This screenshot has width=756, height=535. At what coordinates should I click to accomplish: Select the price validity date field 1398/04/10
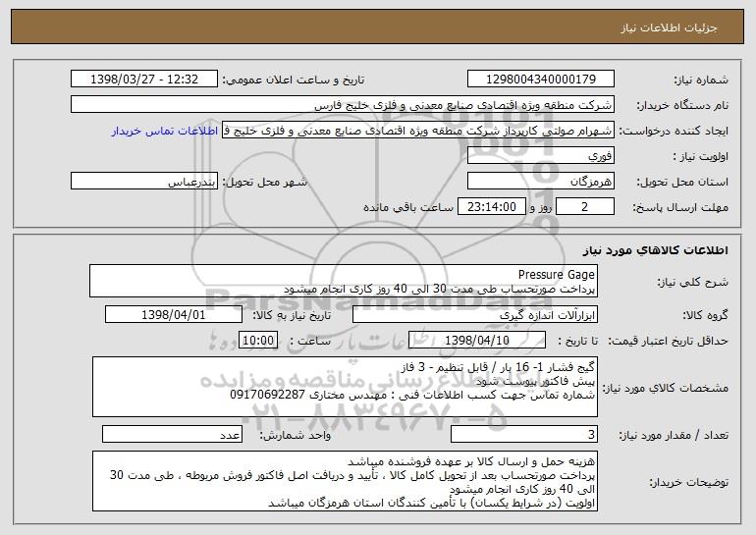click(x=477, y=341)
